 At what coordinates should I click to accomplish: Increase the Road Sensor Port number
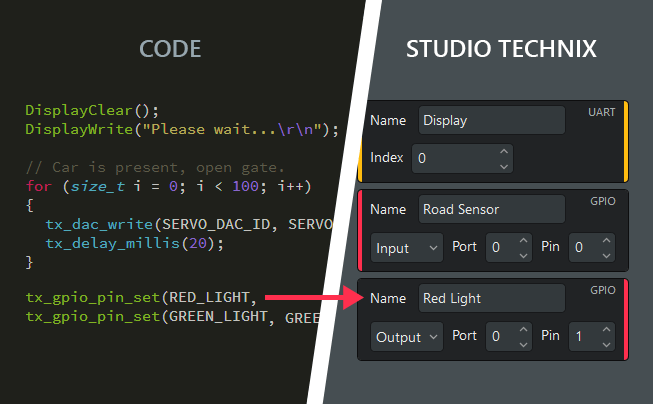point(523,240)
